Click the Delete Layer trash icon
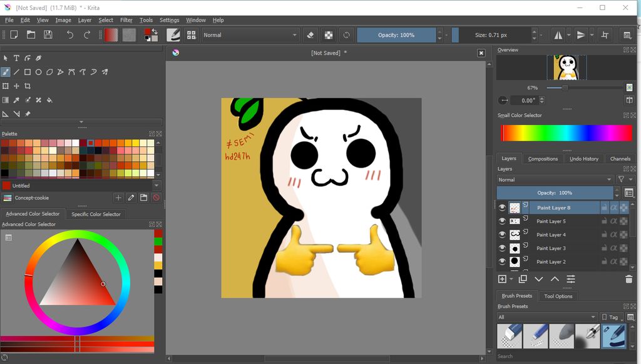The height and width of the screenshot is (364, 641). tap(628, 279)
